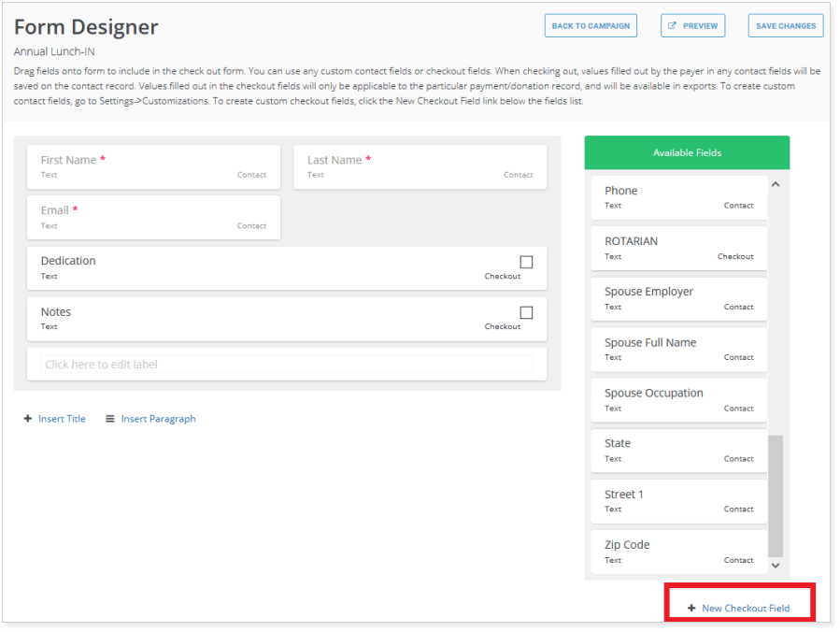Click the Insert Title link
Screen dimensions: 840x632
(x=60, y=418)
